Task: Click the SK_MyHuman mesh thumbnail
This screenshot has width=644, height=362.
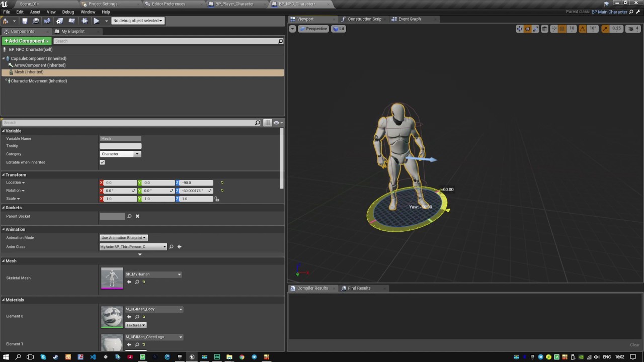Action: click(x=112, y=279)
